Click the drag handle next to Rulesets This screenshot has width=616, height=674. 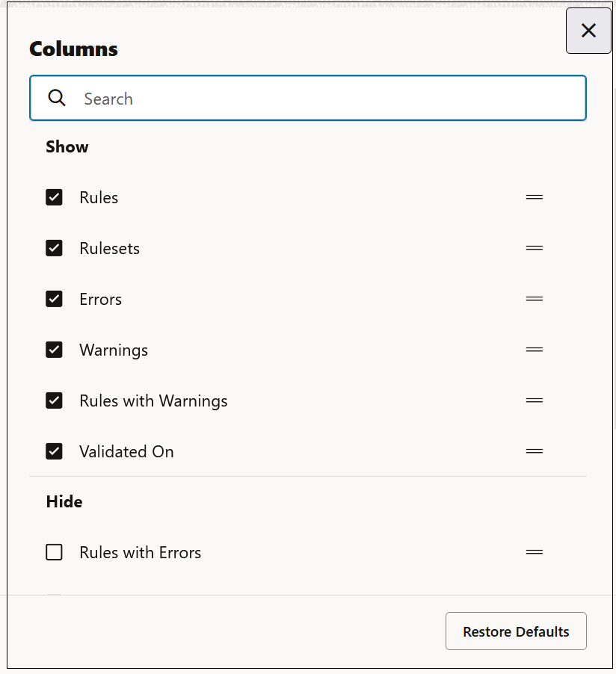coord(534,247)
